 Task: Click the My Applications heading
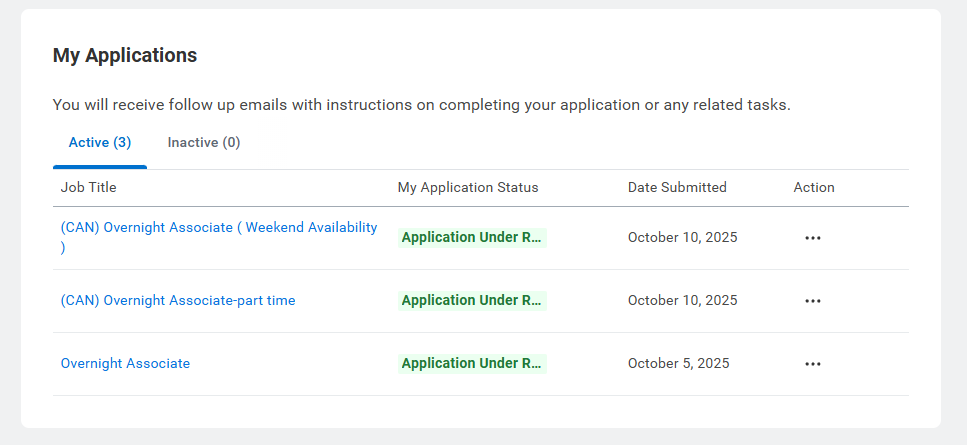coord(125,56)
